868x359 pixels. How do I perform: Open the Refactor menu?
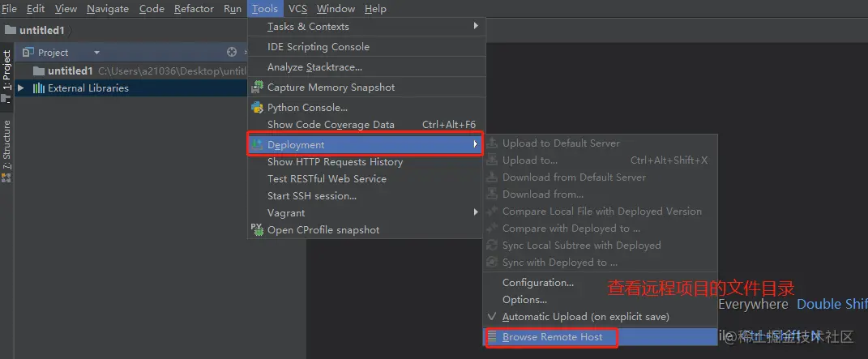click(x=194, y=9)
